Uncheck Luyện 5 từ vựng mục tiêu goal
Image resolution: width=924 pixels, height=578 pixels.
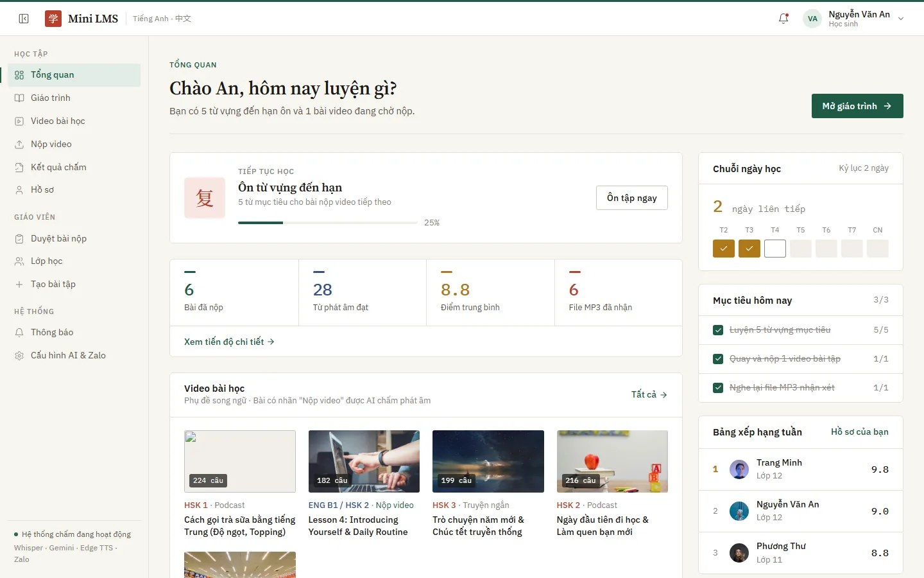(718, 330)
